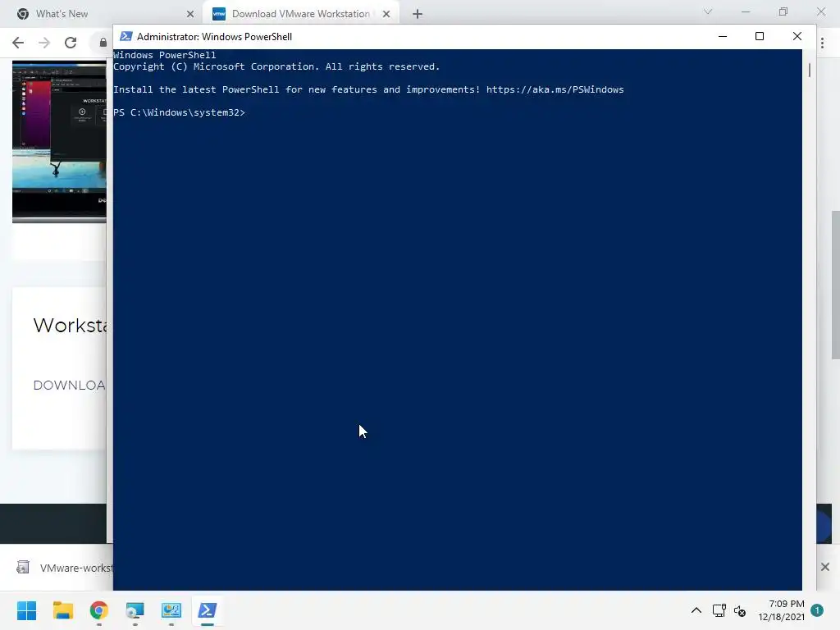Go back in Chrome
This screenshot has height=630, width=840.
(x=18, y=43)
